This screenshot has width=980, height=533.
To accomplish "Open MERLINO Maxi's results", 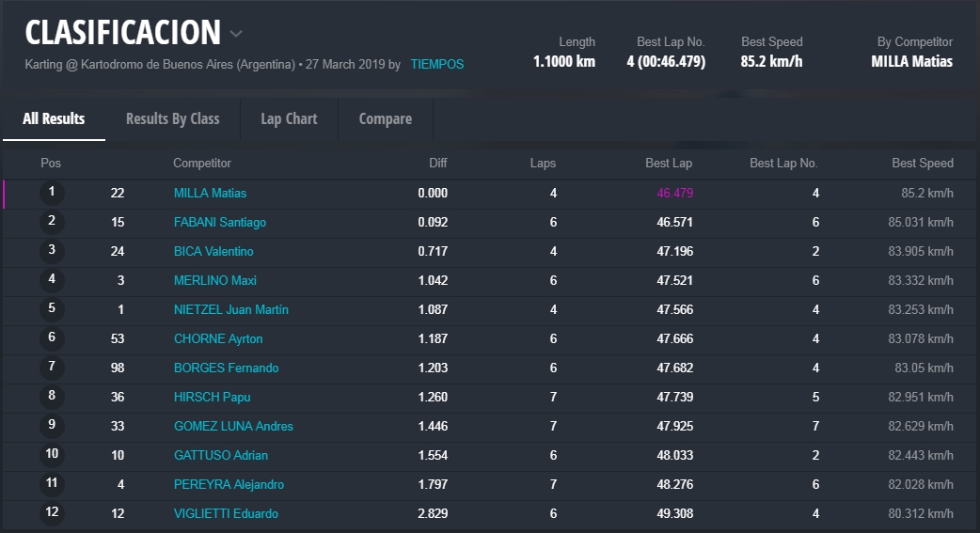I will click(x=214, y=280).
